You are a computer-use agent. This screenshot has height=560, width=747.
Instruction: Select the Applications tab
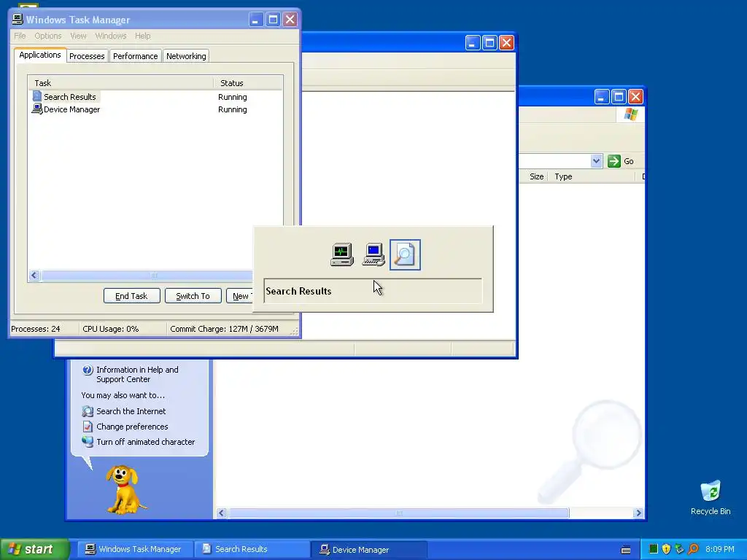(40, 55)
